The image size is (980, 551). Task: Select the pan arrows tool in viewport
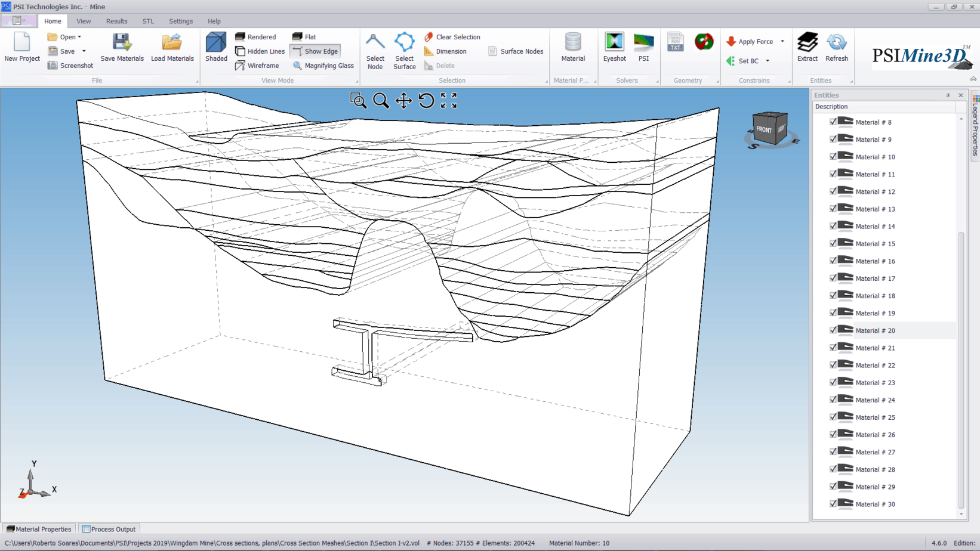403,101
